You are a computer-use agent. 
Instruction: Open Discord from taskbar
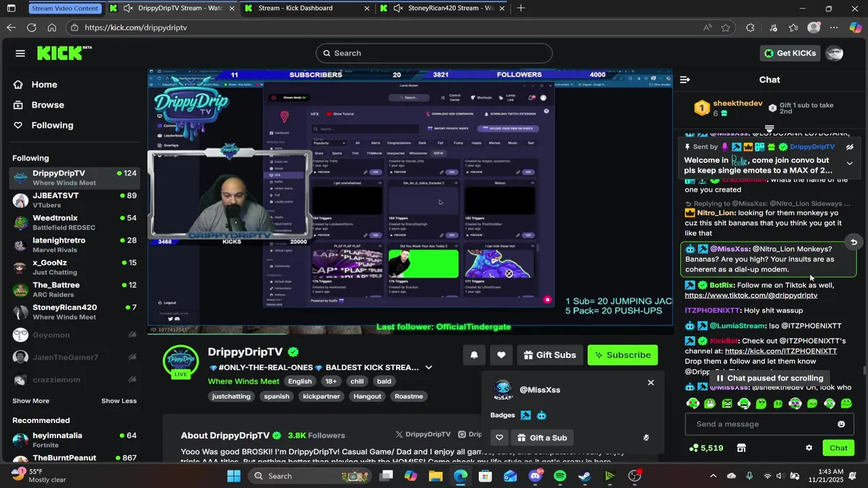[535, 476]
